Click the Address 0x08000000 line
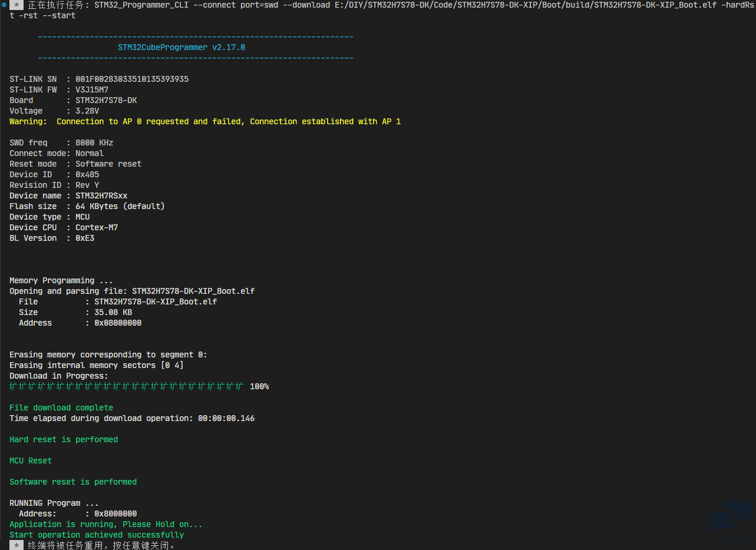The width and height of the screenshot is (756, 550). (80, 323)
